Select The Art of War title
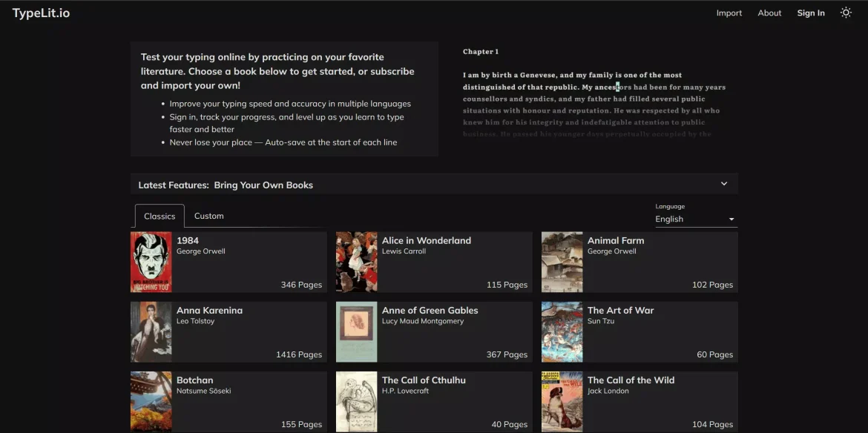 click(x=620, y=310)
